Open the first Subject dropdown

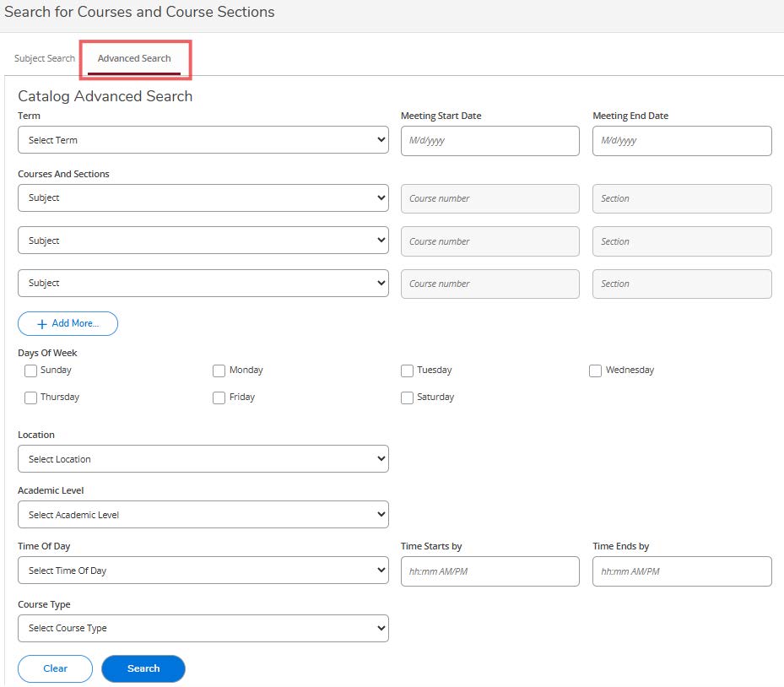click(x=203, y=198)
